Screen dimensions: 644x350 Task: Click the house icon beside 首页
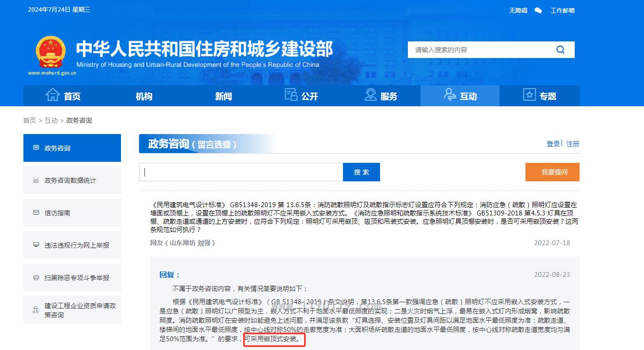coord(52,95)
